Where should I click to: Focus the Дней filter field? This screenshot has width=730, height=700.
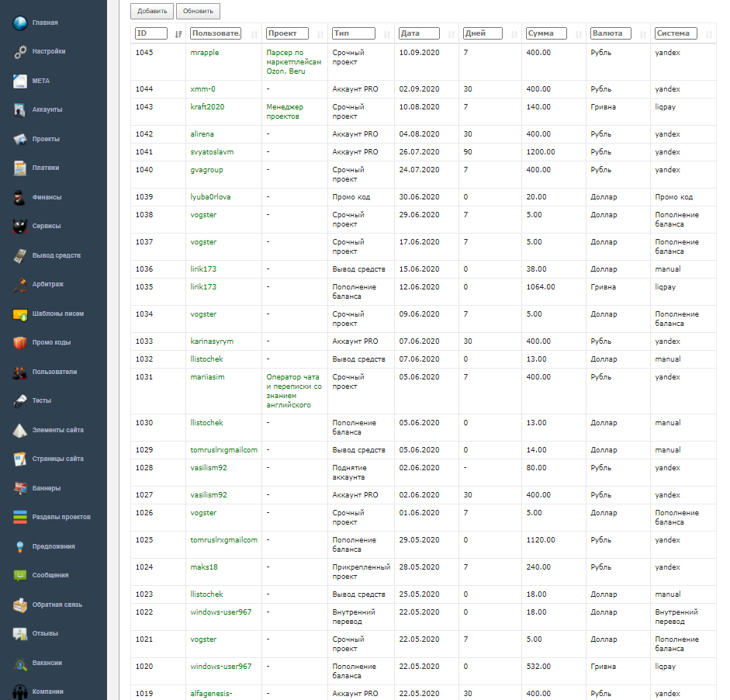coord(483,33)
